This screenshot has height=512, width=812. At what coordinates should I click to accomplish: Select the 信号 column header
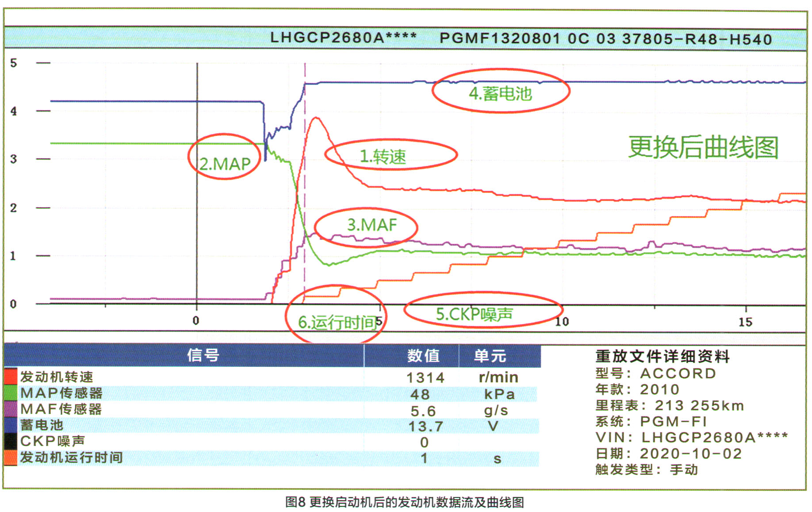(203, 355)
